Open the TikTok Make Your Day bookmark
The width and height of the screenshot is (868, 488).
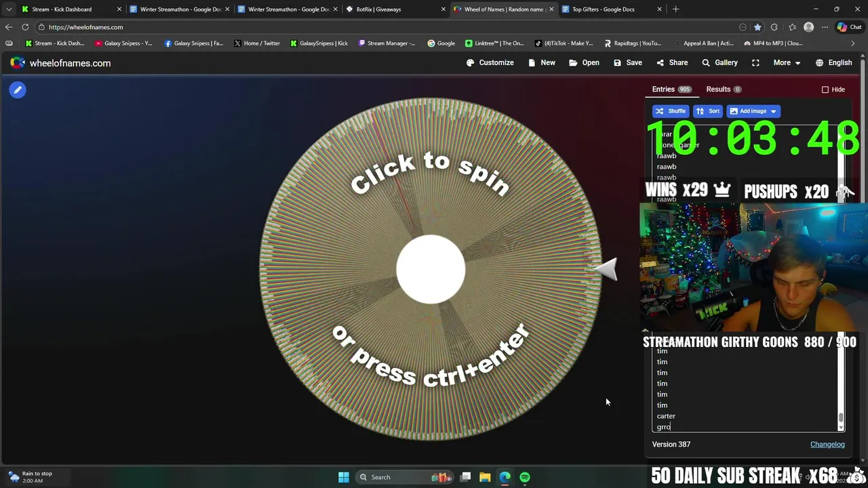564,43
